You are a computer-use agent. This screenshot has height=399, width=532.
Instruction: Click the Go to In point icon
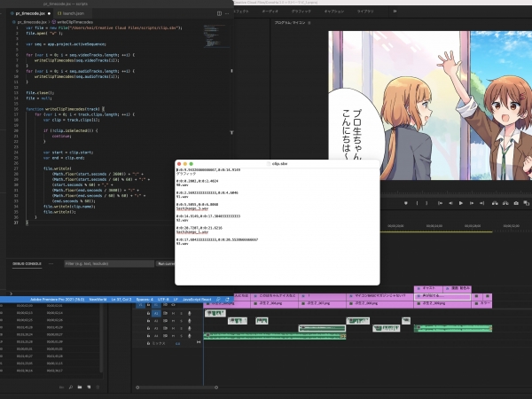(440, 203)
